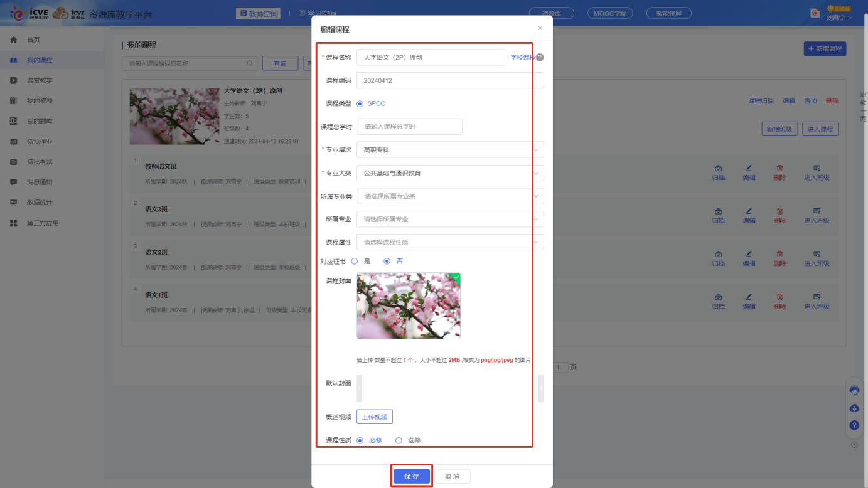
Task: Click the 保存 button
Action: [412, 476]
